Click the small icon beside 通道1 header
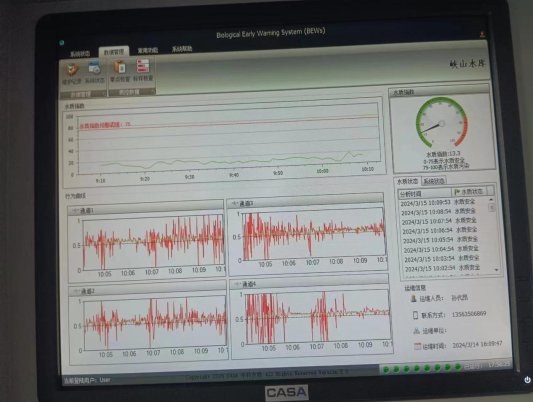 (x=74, y=211)
